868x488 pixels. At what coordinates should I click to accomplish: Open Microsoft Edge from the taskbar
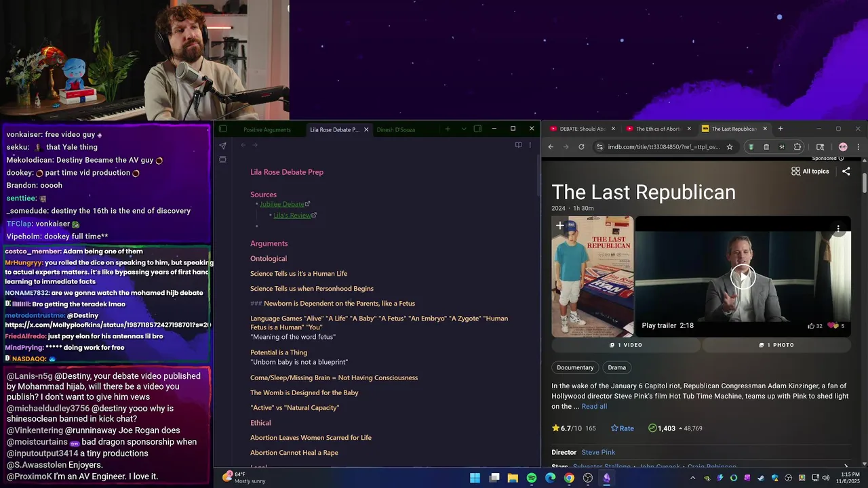coord(550,478)
